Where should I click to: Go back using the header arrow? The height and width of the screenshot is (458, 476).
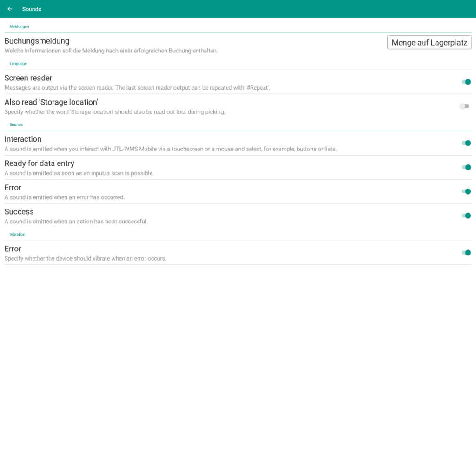click(10, 9)
